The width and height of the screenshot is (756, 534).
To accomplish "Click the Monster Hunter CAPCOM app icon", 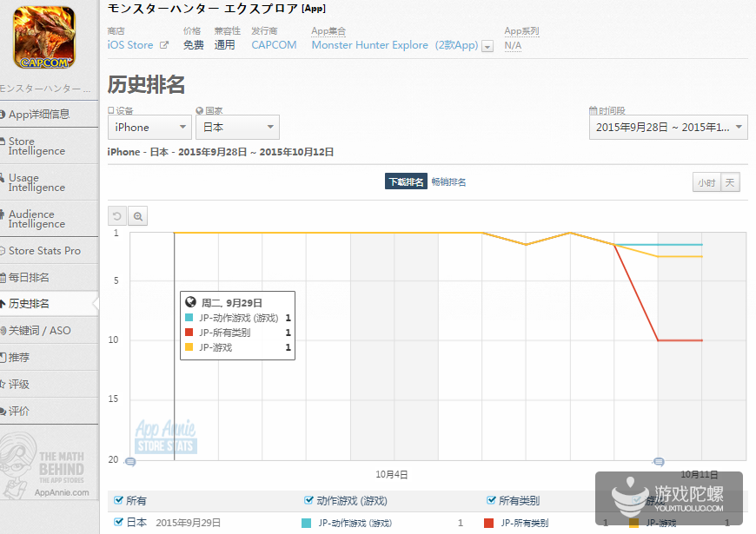I will (43, 37).
